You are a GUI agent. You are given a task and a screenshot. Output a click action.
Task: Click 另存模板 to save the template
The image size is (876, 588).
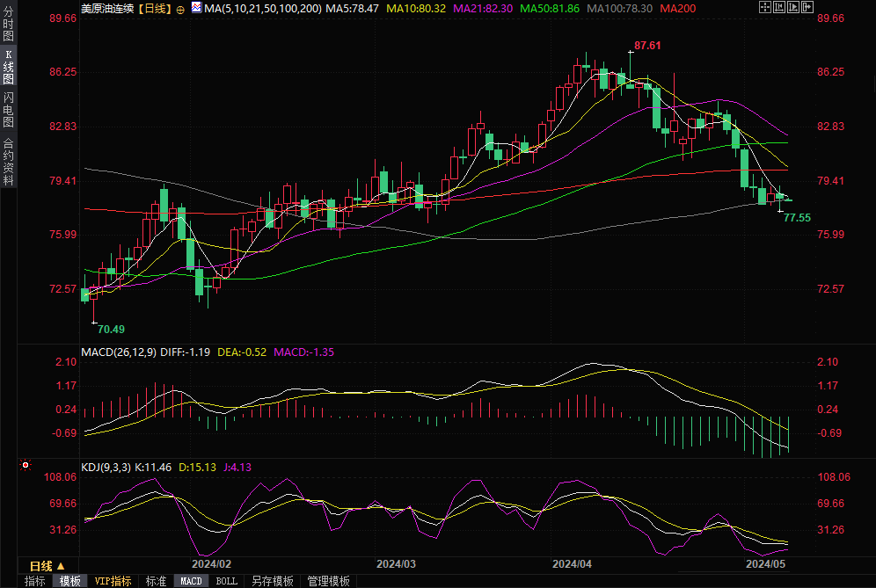pos(272,581)
